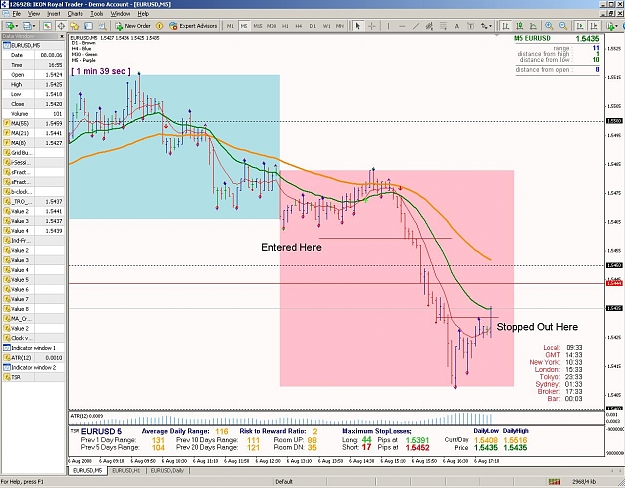Toggle Chart Shift icon

coord(594,26)
